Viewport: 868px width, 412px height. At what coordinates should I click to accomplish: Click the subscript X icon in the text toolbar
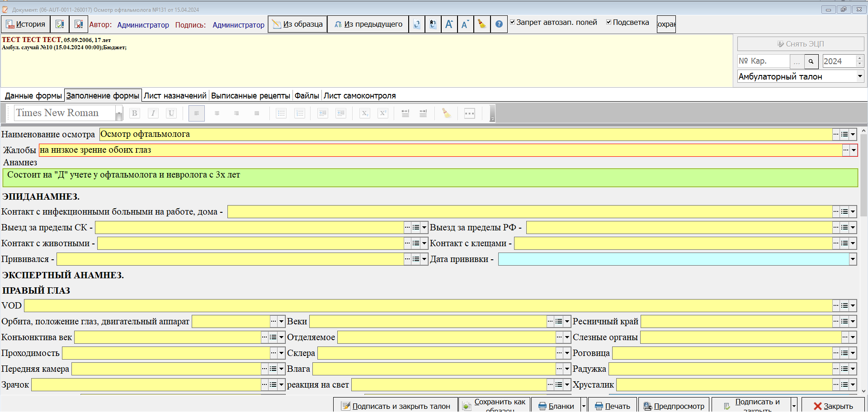(364, 113)
